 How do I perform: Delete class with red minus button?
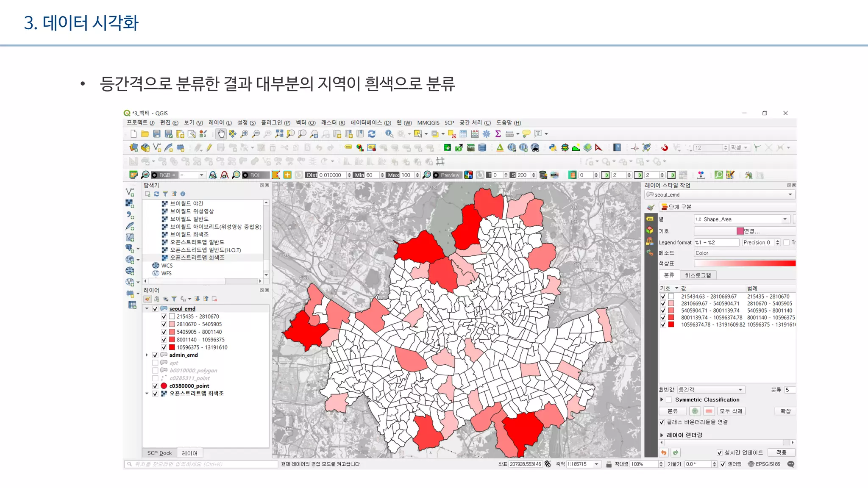point(709,411)
